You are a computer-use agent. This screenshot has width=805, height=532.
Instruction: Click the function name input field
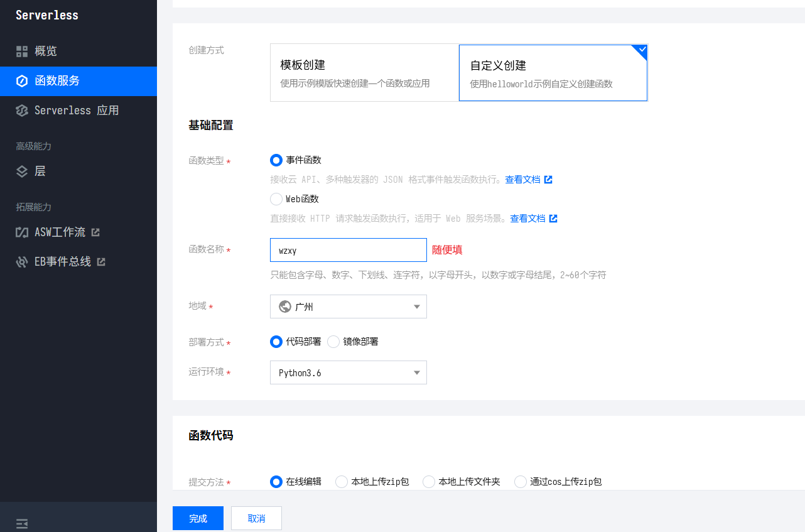coord(348,249)
